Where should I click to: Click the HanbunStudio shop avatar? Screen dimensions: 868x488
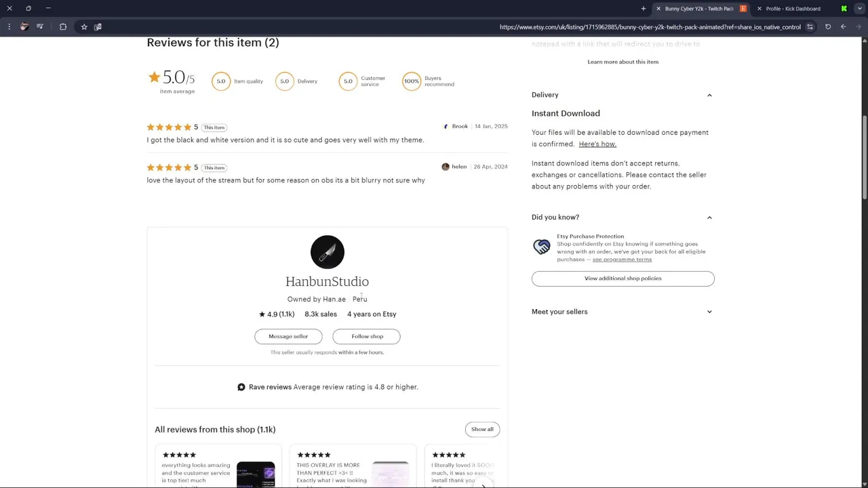[x=328, y=252]
